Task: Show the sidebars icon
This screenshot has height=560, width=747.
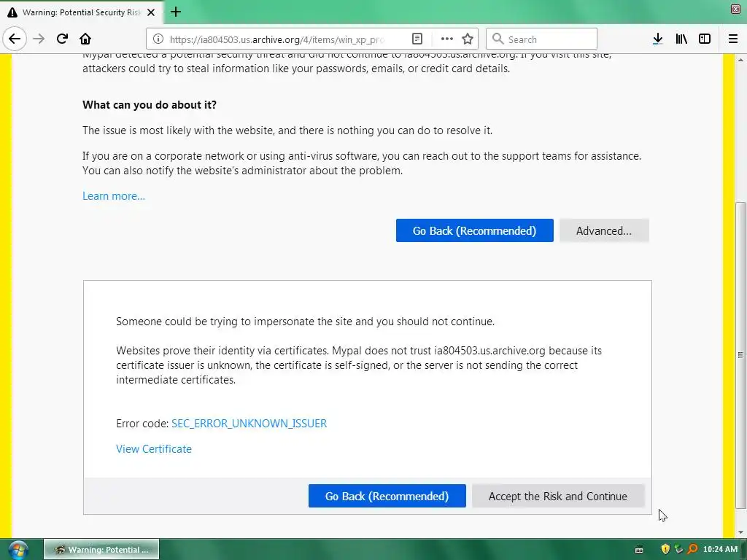Action: (x=705, y=39)
